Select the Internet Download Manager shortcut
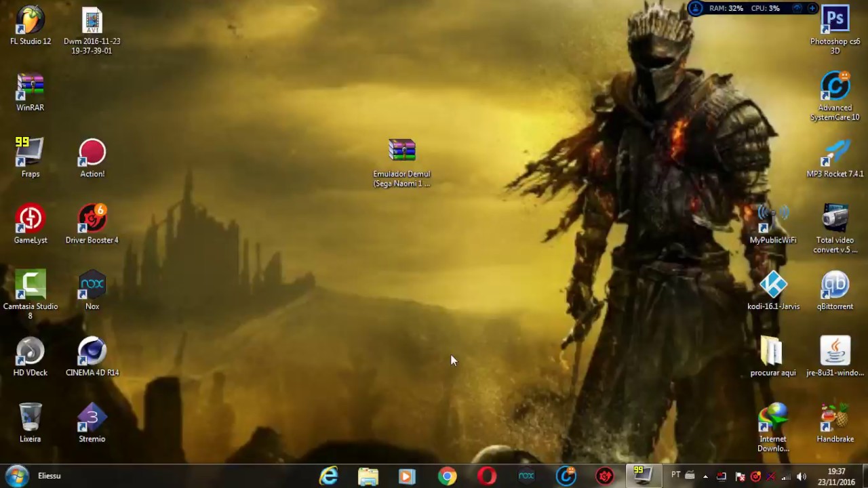Screen dimensions: 868x488 pos(773,428)
